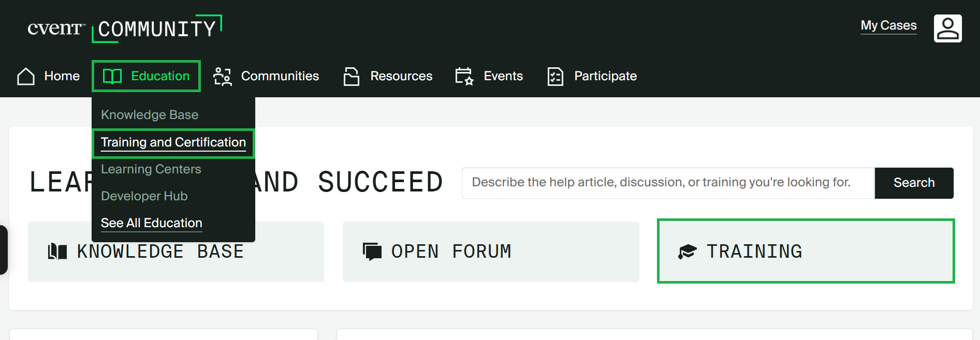Open the My Cases link
Image resolution: width=980 pixels, height=340 pixels.
(888, 25)
